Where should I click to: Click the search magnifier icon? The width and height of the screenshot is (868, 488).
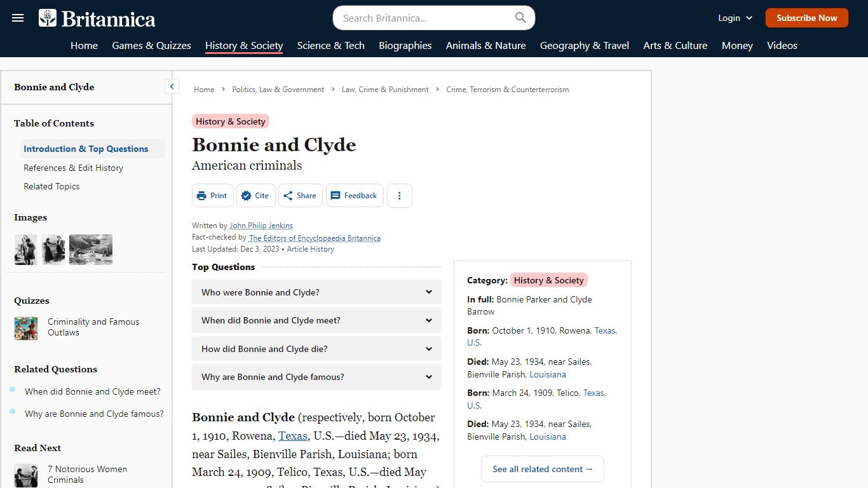click(x=520, y=18)
